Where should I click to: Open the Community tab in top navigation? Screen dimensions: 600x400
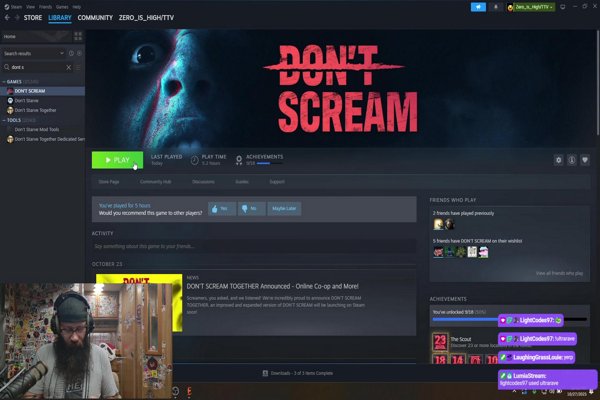[95, 17]
